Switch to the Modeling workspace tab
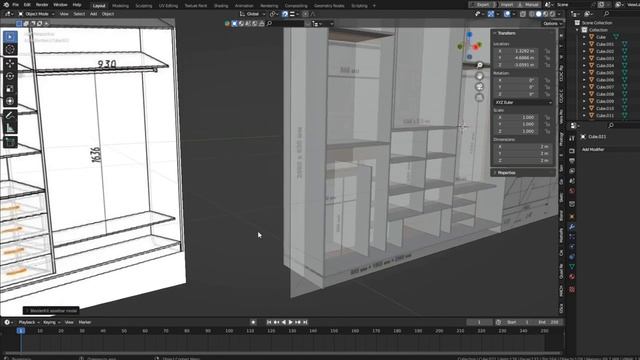640x360 pixels. pos(120,6)
